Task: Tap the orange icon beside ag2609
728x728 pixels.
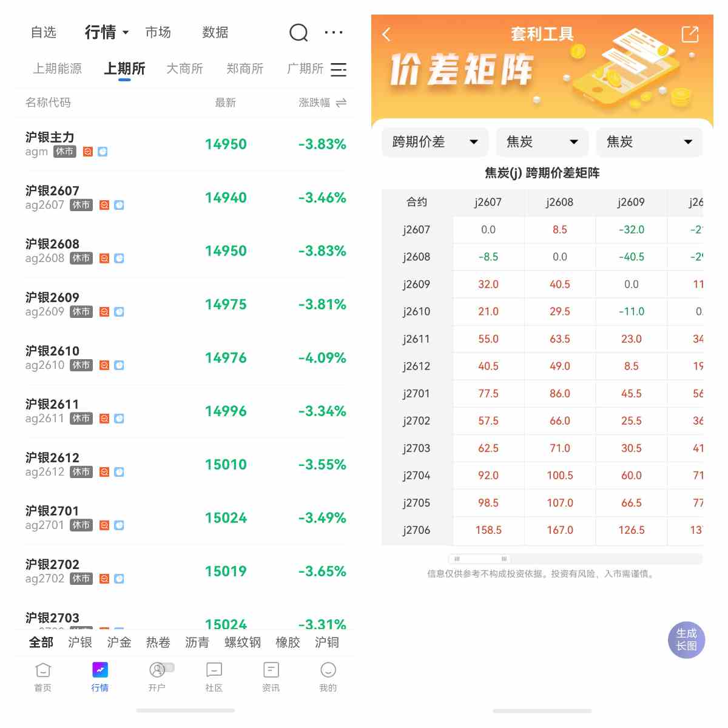Action: [x=104, y=312]
